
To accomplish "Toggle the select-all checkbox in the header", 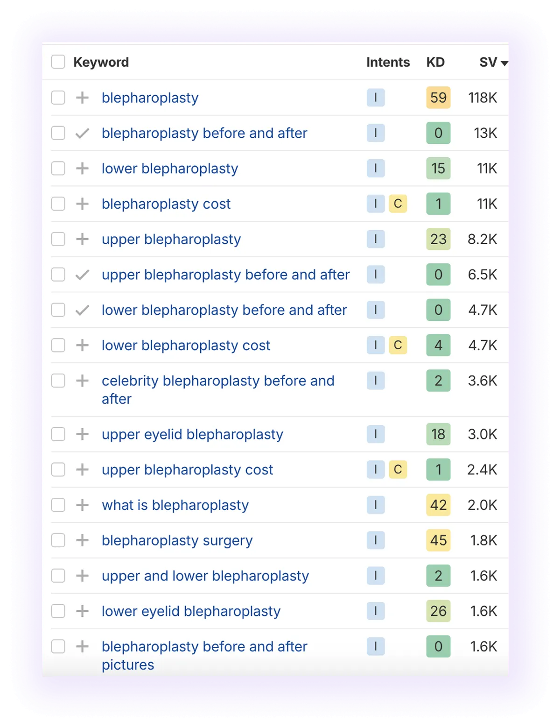I will tap(58, 61).
